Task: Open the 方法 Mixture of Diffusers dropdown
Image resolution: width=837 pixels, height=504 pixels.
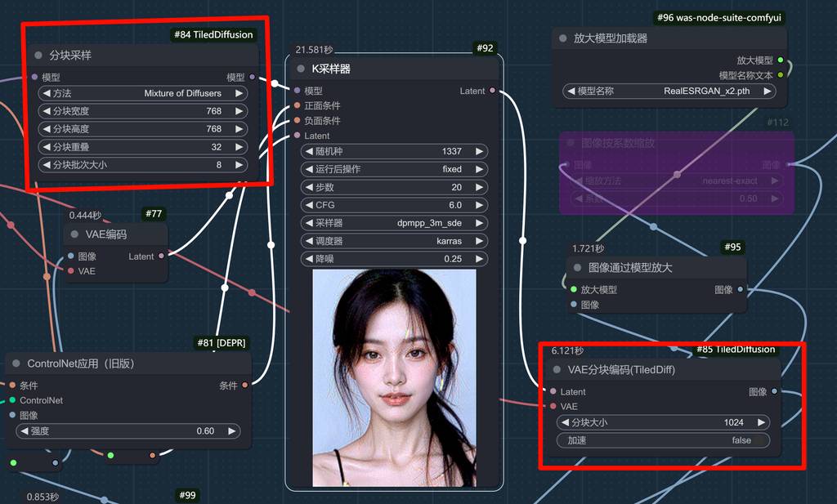Action: click(143, 93)
